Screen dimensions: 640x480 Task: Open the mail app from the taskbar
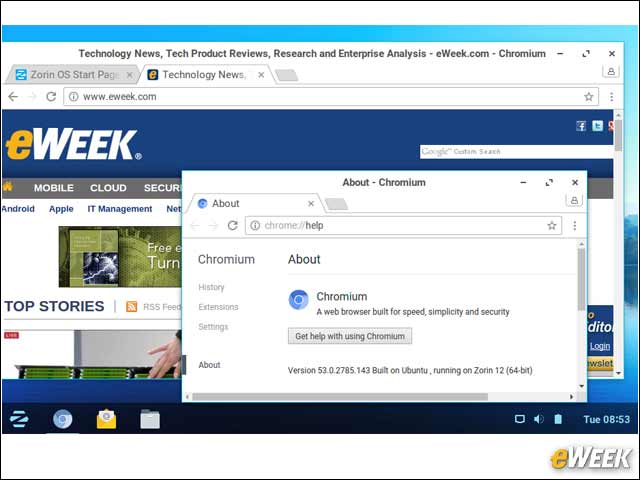106,419
